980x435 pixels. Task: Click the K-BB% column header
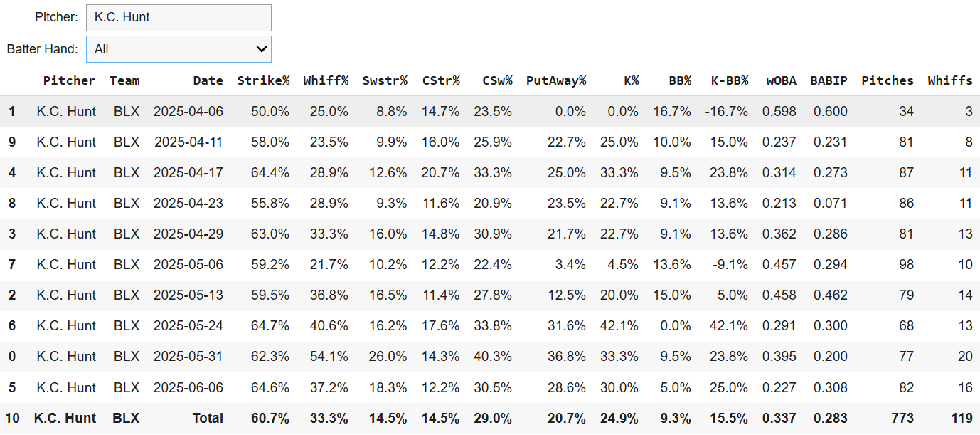pyautogui.click(x=730, y=80)
